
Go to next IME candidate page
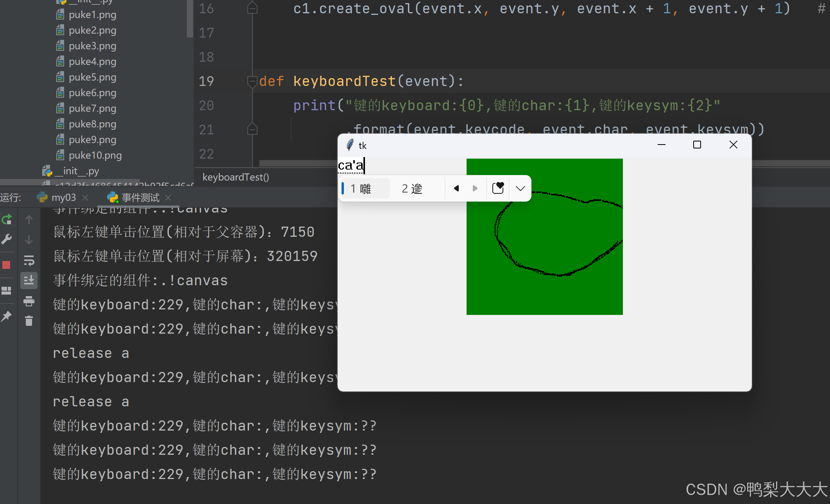pos(475,188)
